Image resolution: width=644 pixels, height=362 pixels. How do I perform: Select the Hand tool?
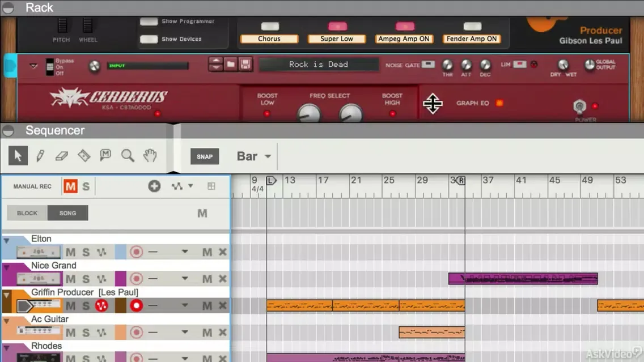pos(150,156)
